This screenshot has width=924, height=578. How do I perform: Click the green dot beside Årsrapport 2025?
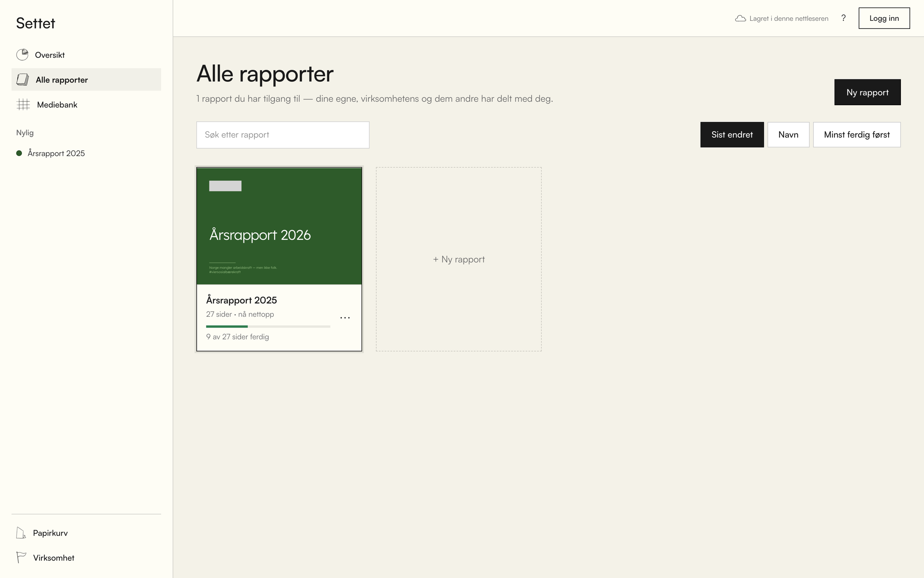pyautogui.click(x=19, y=153)
